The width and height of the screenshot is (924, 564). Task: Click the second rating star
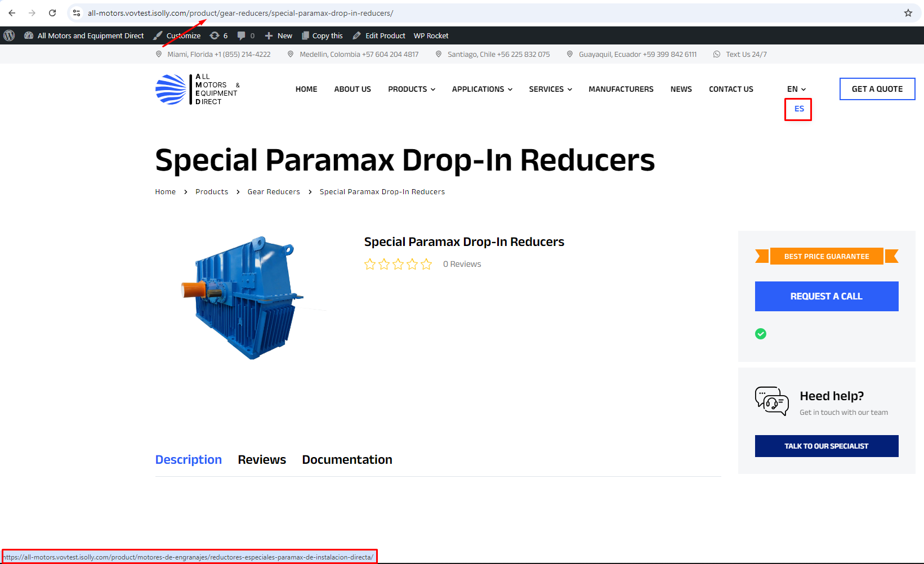[384, 264]
